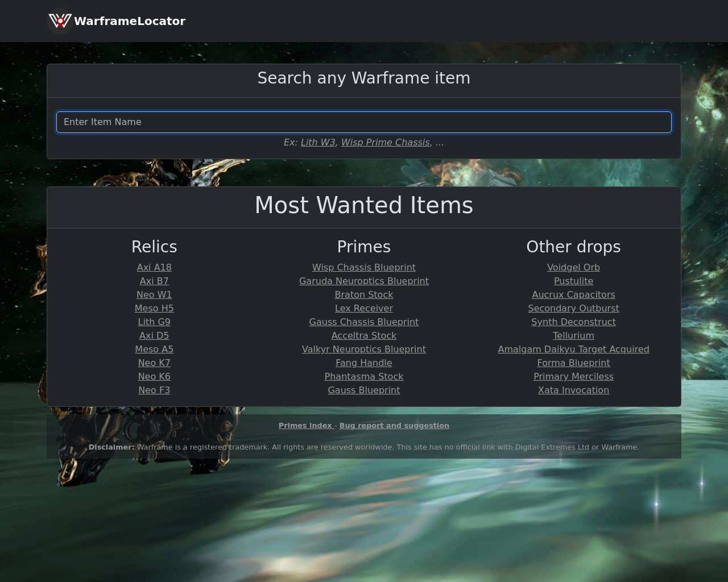The width and height of the screenshot is (728, 582).
Task: Go to Primary Merciless
Action: 573,377
